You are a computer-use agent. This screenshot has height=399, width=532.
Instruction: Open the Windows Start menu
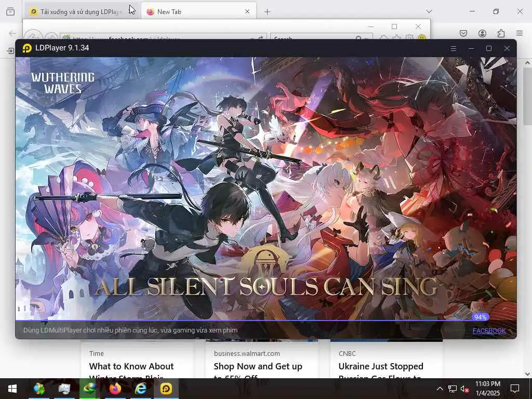point(12,389)
